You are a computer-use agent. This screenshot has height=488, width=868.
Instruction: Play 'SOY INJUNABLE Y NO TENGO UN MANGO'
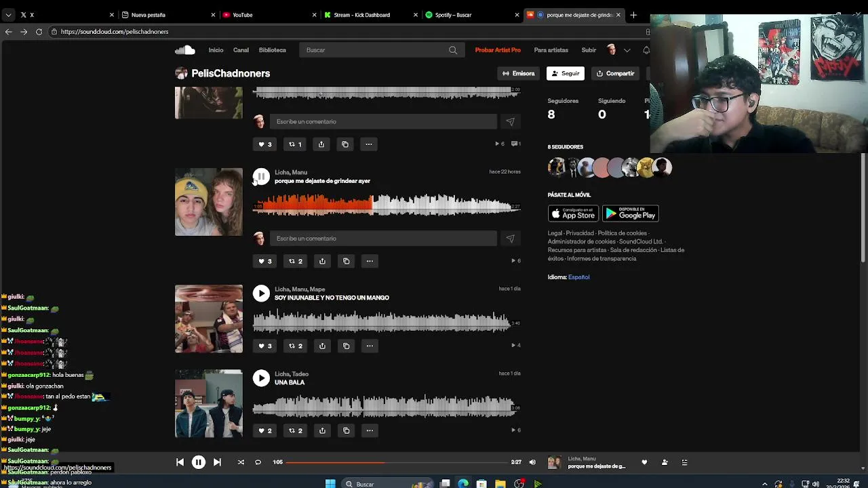coord(261,293)
